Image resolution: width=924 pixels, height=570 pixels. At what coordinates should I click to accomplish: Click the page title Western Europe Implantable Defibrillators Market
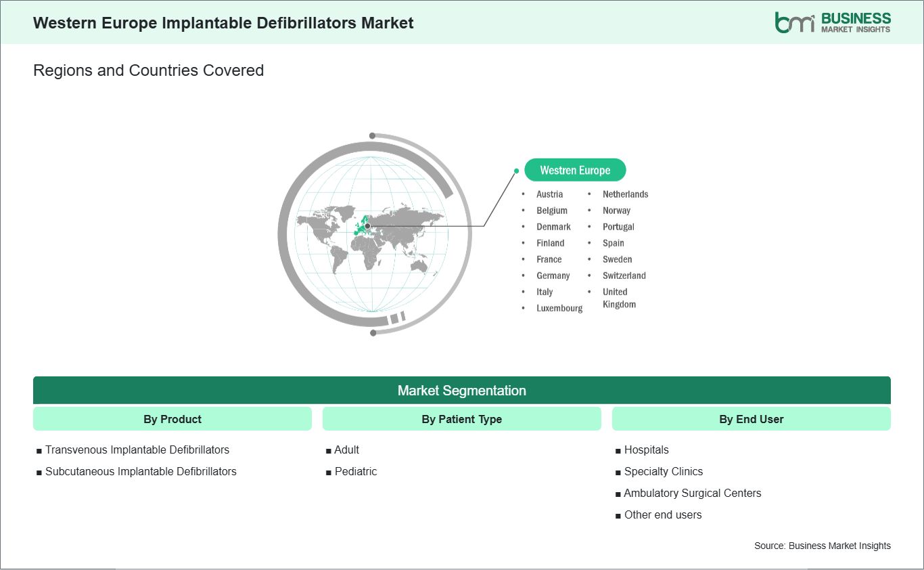tap(223, 23)
